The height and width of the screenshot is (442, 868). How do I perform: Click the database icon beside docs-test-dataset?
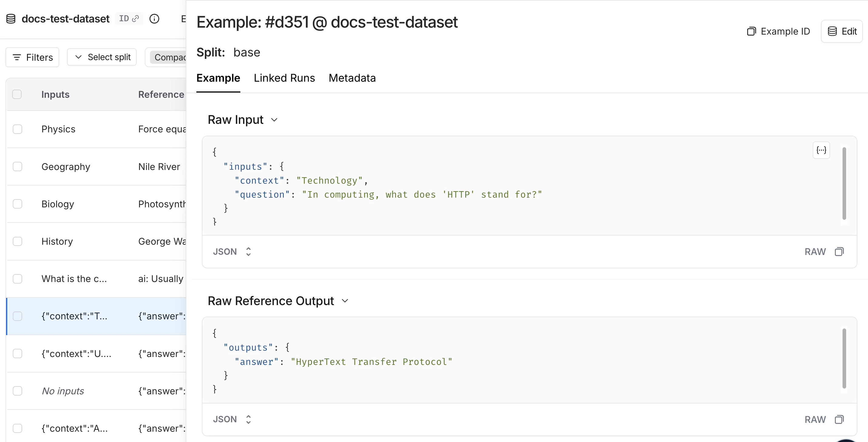(10, 19)
